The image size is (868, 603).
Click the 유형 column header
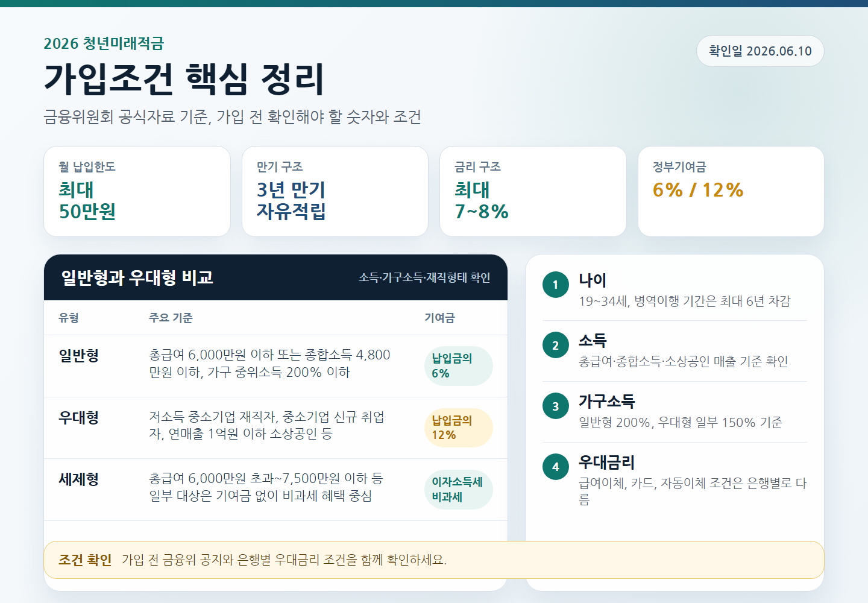(69, 318)
